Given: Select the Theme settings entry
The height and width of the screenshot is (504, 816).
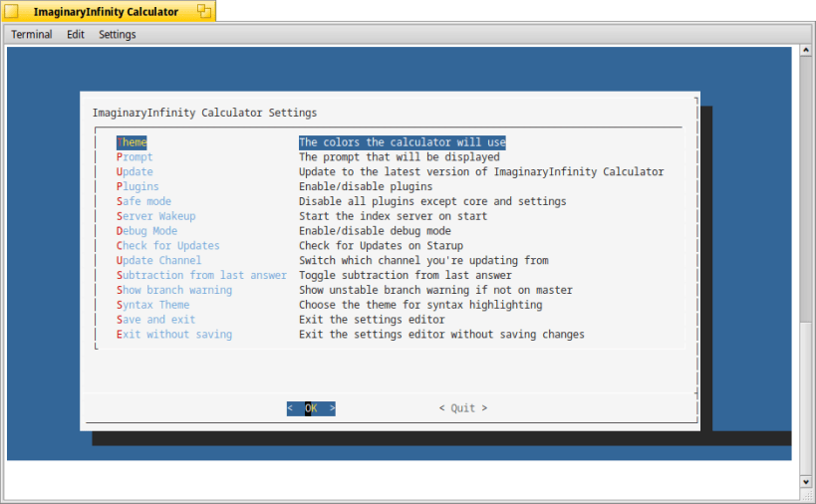Looking at the screenshot, I should click(x=132, y=142).
